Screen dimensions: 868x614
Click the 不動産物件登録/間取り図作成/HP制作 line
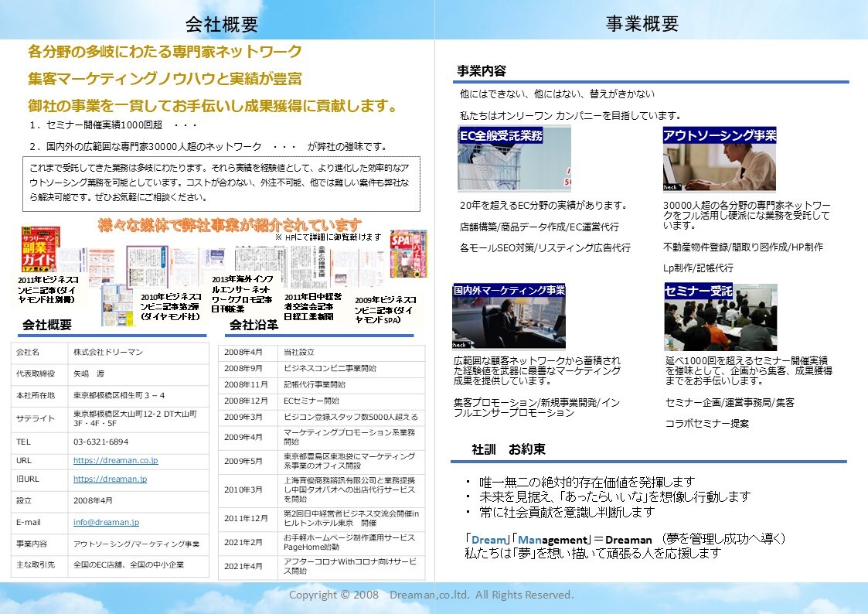pos(743,247)
